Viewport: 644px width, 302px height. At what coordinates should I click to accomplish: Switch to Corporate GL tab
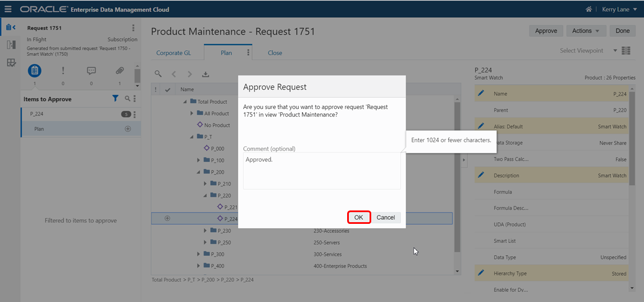tap(174, 53)
